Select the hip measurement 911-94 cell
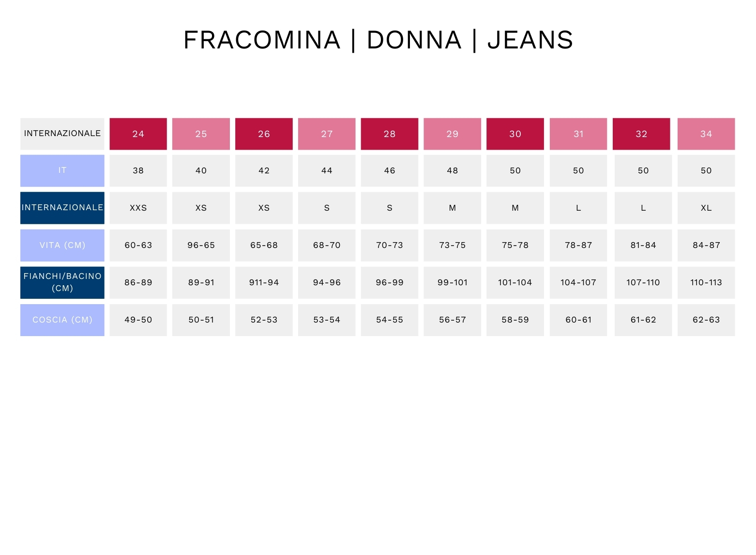756x555 pixels. coord(264,282)
